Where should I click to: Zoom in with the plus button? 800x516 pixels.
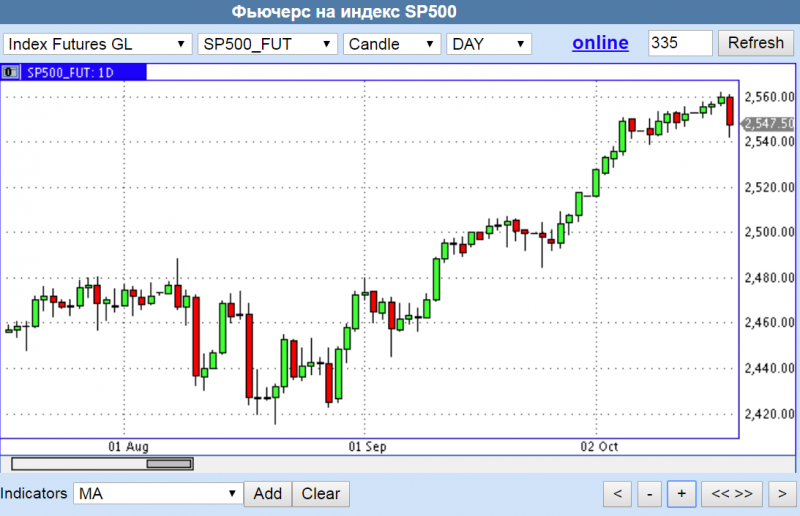coord(681,494)
